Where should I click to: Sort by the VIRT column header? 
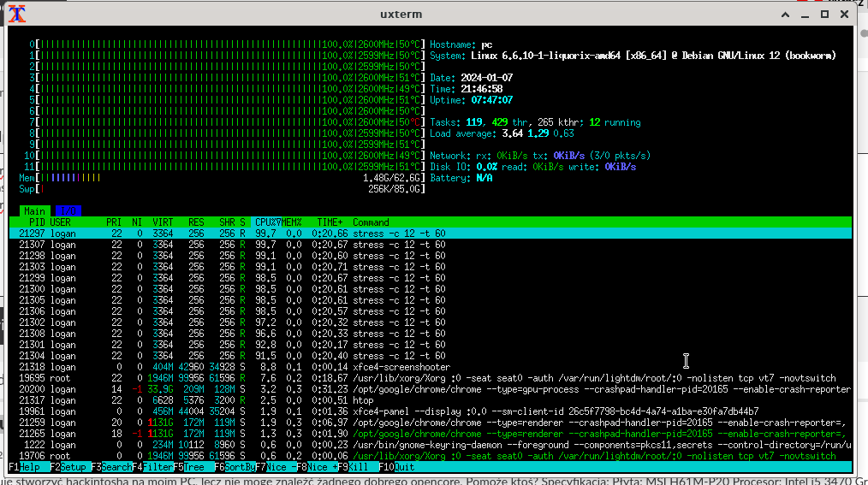point(163,222)
